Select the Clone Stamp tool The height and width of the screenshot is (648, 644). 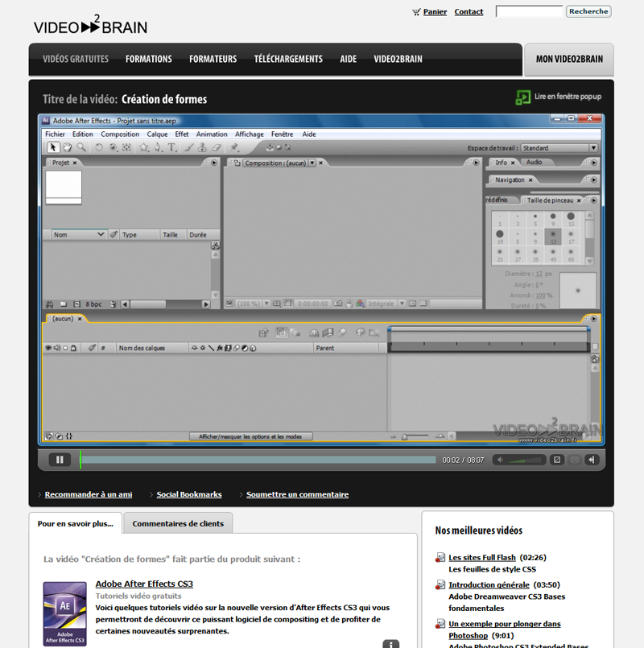click(202, 147)
